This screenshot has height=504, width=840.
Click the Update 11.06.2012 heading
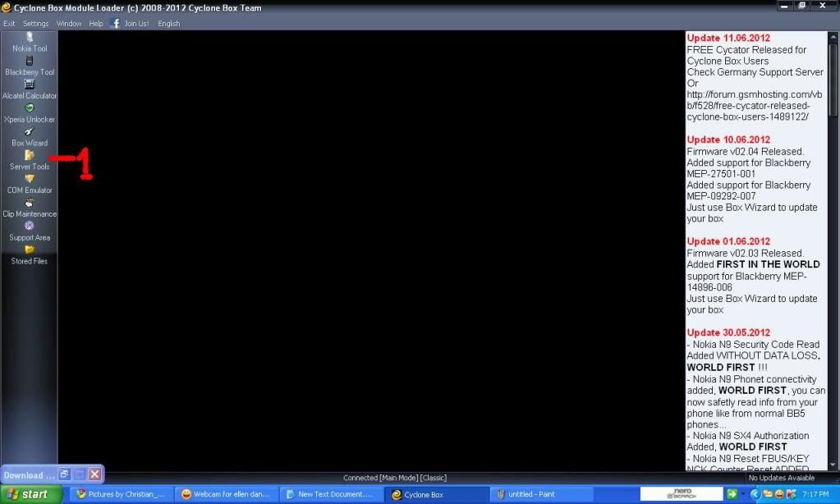coord(728,38)
